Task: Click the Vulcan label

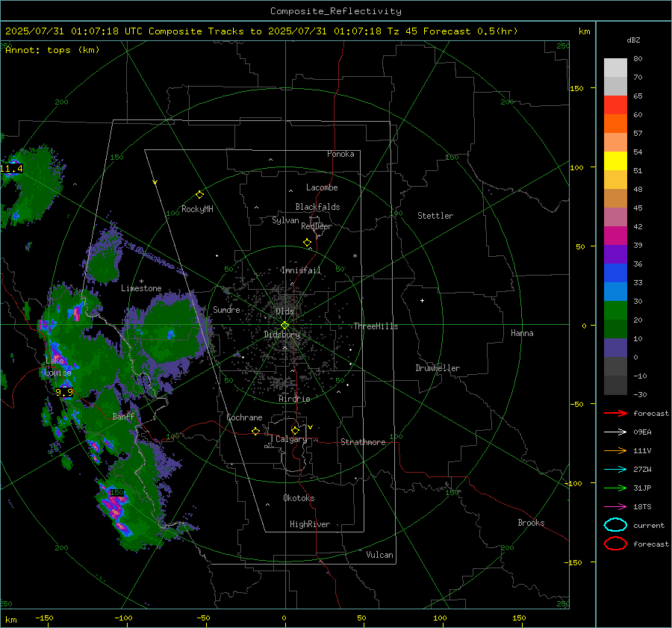Action: coord(379,555)
